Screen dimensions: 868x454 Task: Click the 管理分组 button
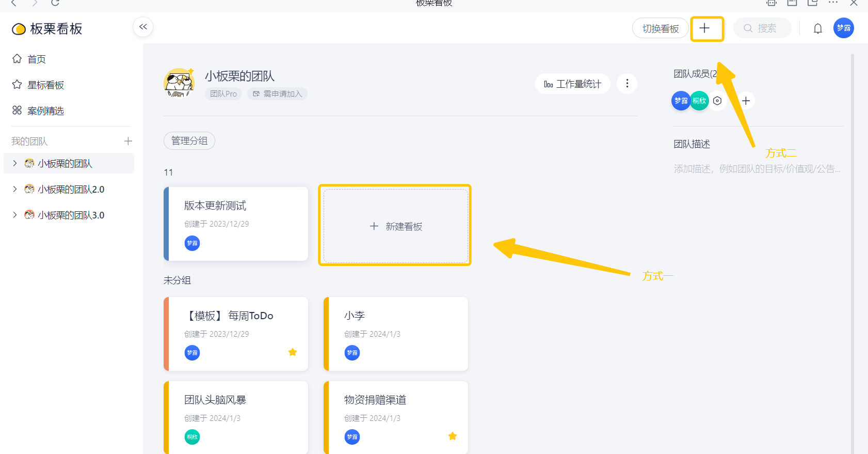189,141
